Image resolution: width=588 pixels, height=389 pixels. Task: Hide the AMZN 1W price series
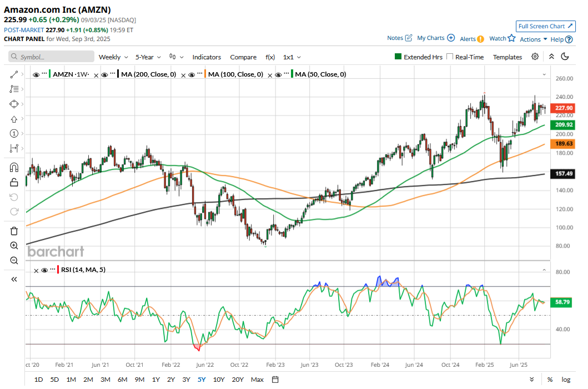click(x=36, y=74)
